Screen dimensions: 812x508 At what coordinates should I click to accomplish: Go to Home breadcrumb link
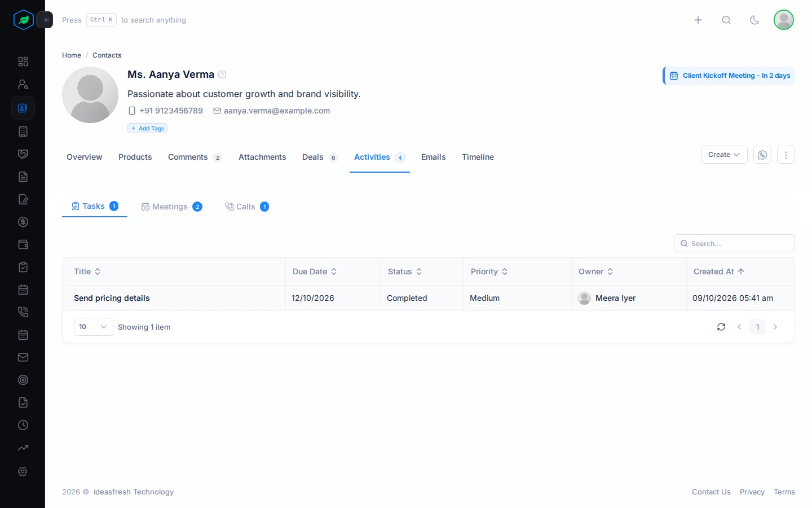72,55
